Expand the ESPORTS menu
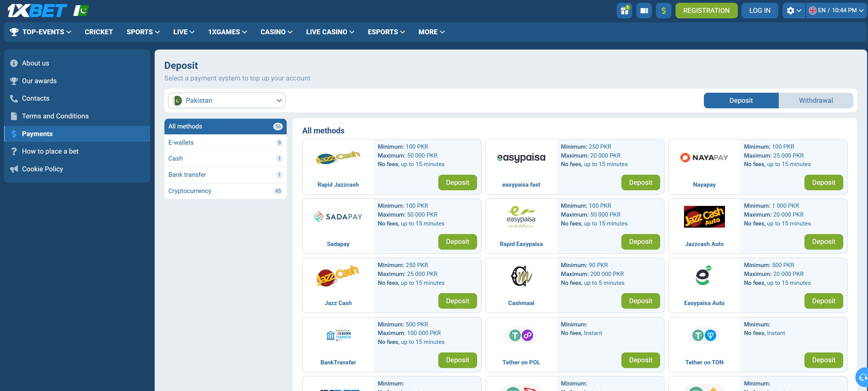Viewport: 868px width, 391px height. (386, 32)
